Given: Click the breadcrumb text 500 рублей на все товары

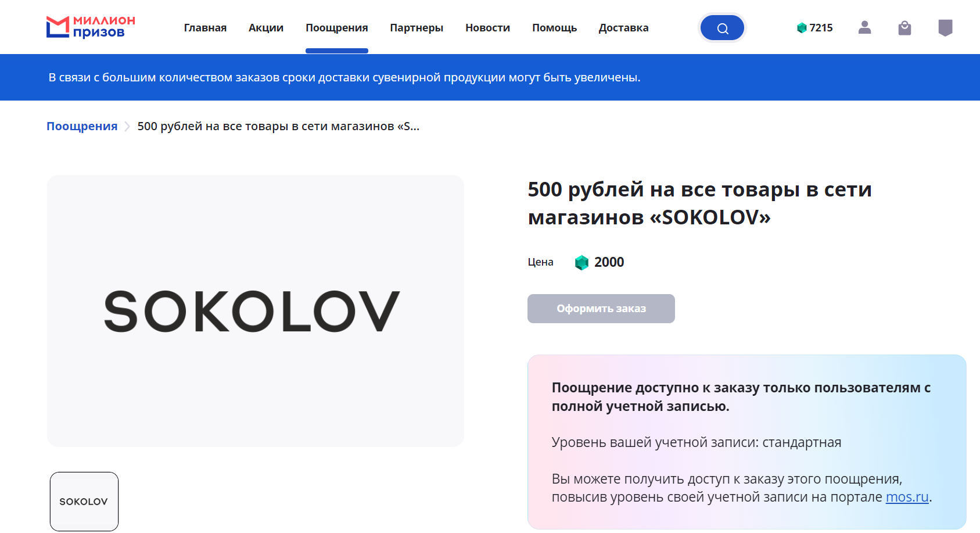Looking at the screenshot, I should [x=278, y=126].
